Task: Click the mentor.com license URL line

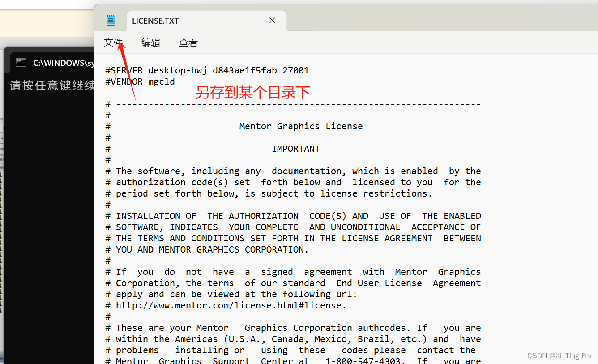Action: [x=226, y=305]
